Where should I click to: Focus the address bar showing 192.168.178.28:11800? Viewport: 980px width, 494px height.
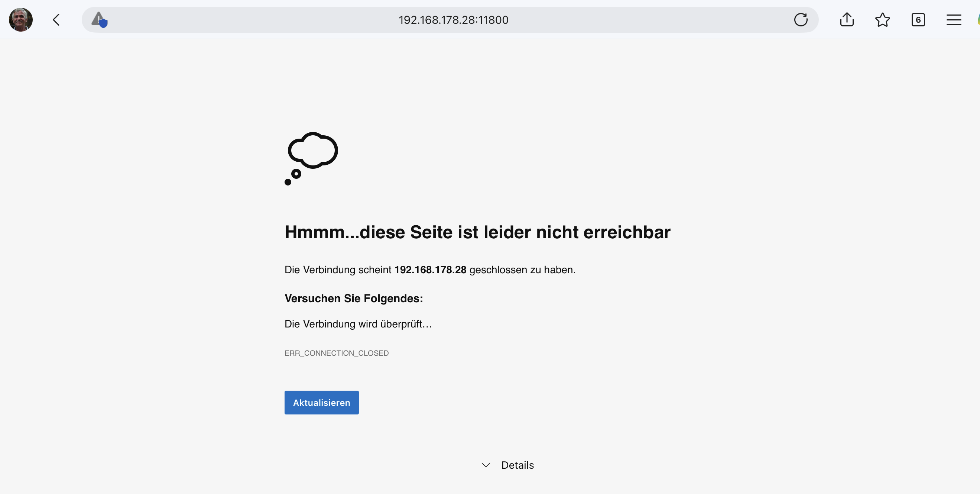[453, 20]
